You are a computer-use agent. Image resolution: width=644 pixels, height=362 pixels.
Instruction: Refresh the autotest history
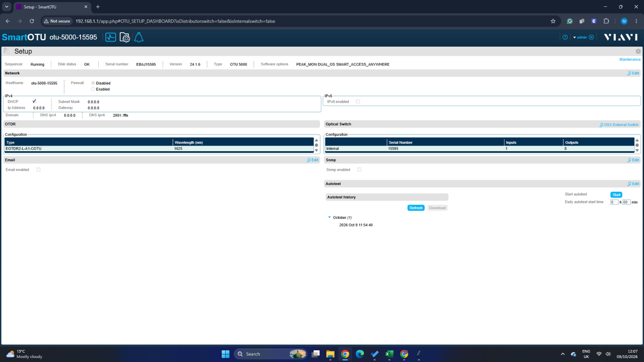tap(416, 208)
